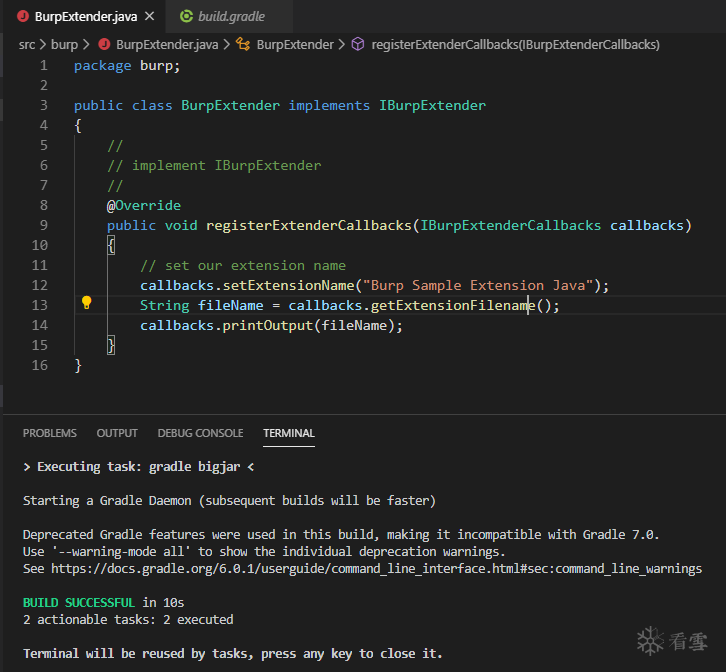This screenshot has width=726, height=672.
Task: Click '2 actionable tasks: 2 executed' line
Action: coord(128,620)
